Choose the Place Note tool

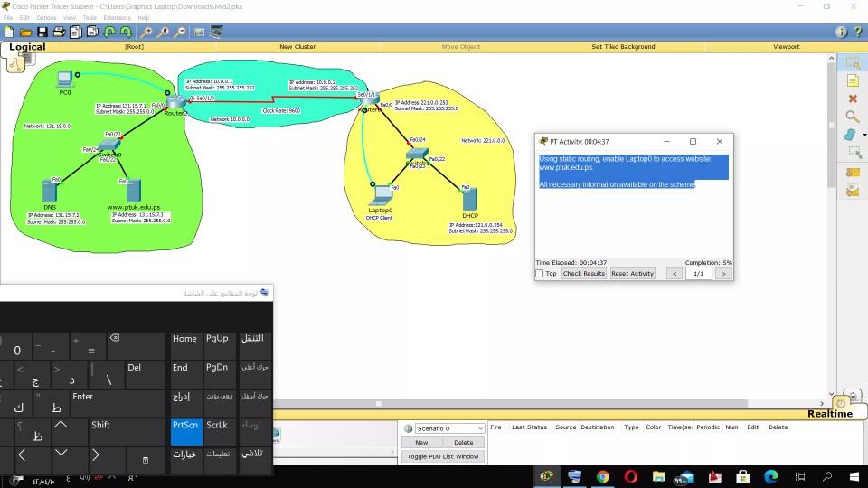(853, 80)
